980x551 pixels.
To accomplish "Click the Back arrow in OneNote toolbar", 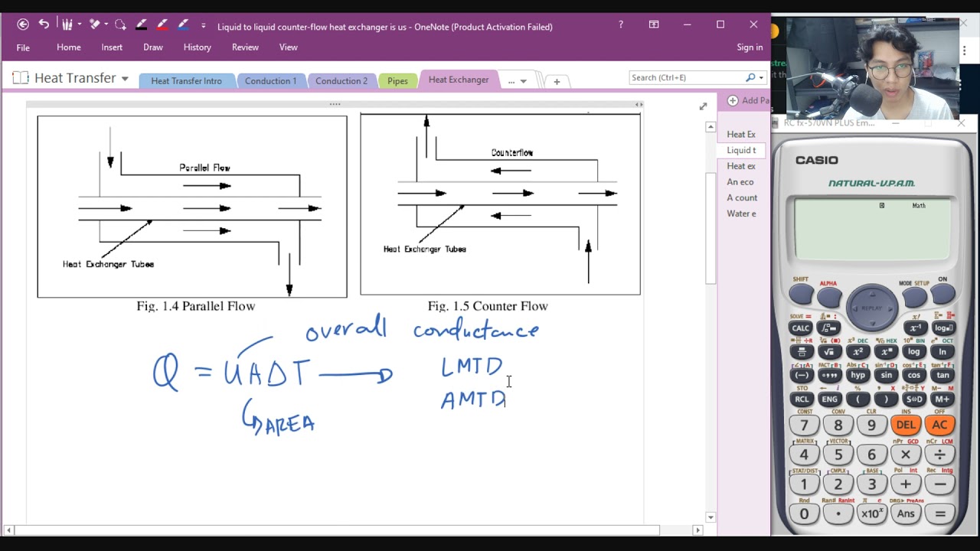I will coord(23,24).
